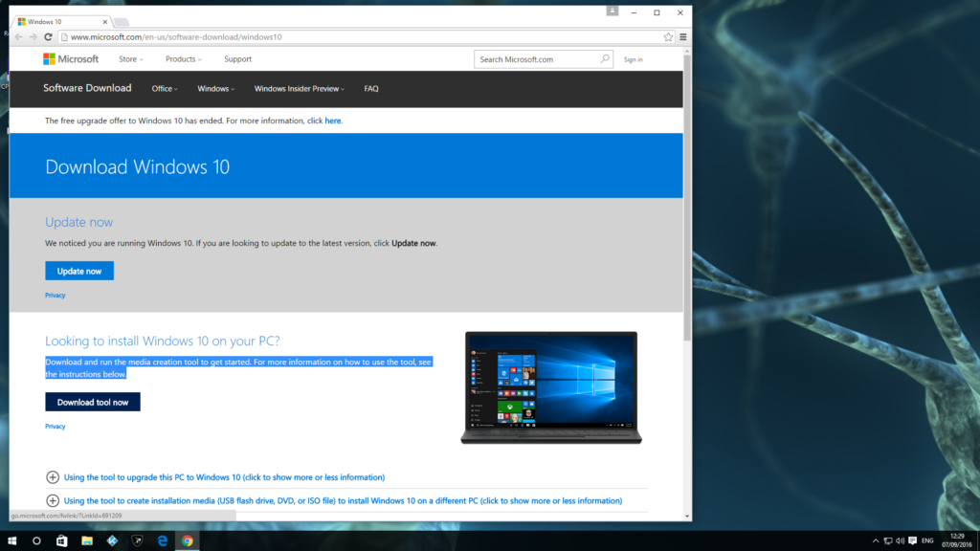Close the Windows 10 tab
The height and width of the screenshot is (551, 980).
click(x=105, y=22)
